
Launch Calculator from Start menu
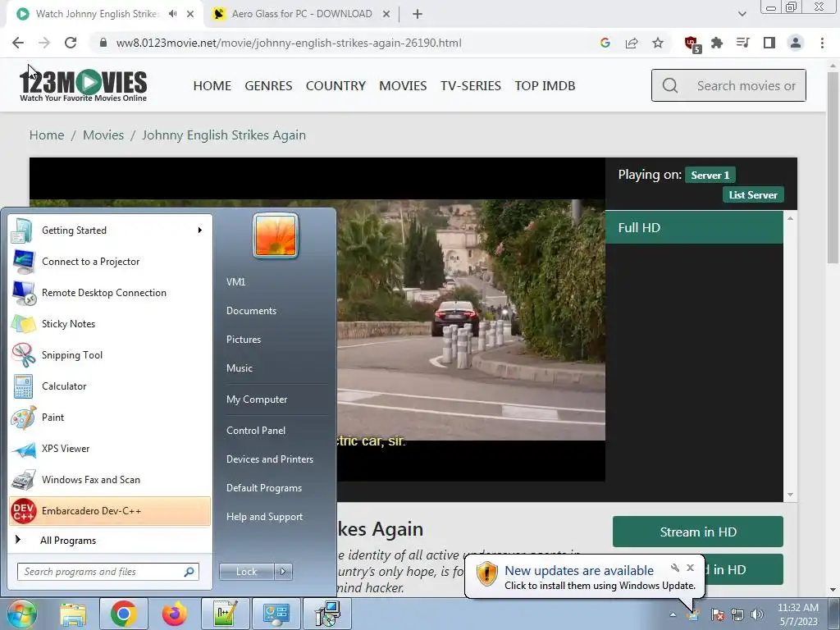110,386
